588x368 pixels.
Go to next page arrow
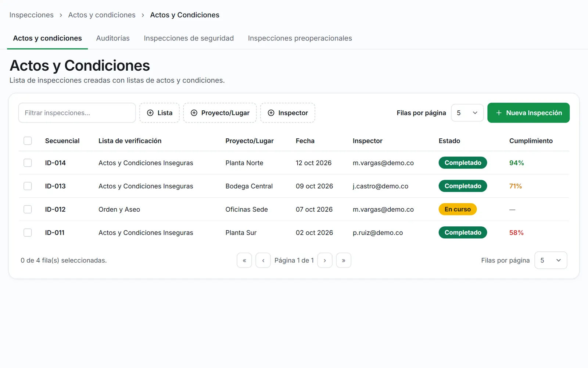325,260
